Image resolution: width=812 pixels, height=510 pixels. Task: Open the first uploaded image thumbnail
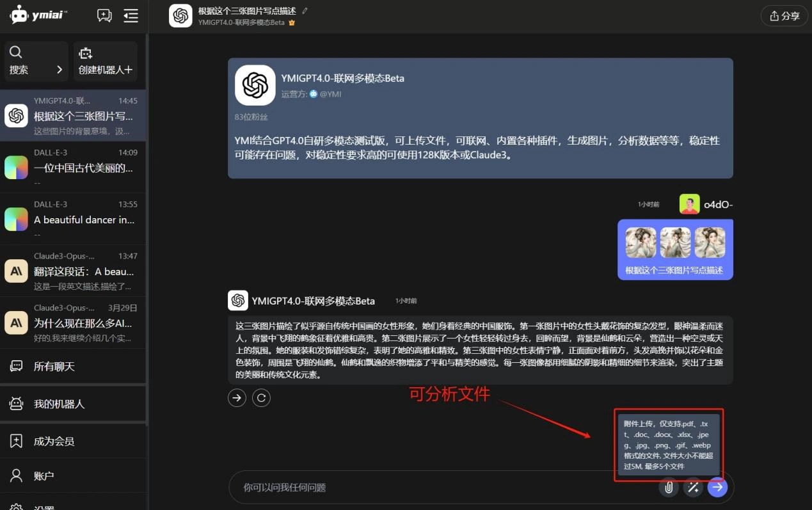click(641, 243)
